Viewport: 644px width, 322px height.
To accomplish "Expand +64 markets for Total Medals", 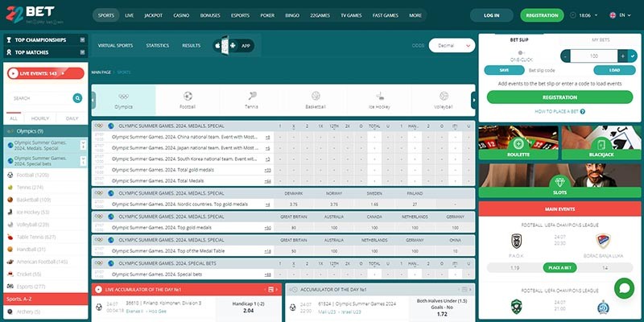I will [x=267, y=180].
